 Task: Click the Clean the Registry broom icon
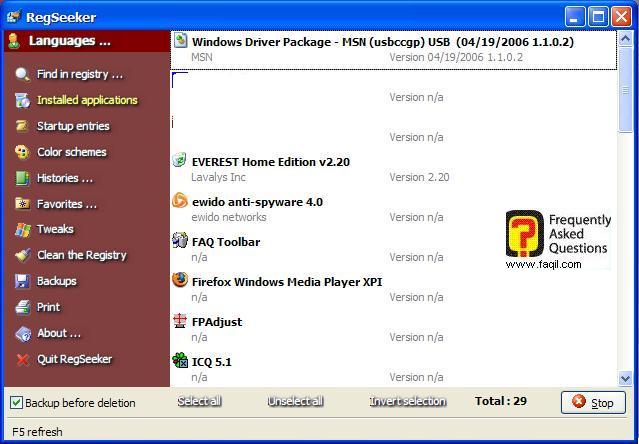[22, 255]
